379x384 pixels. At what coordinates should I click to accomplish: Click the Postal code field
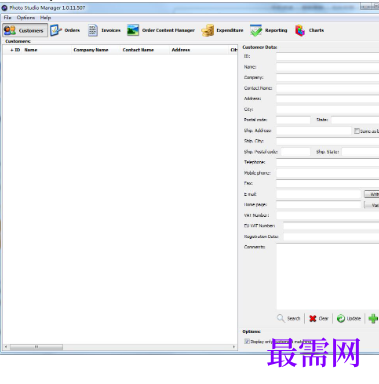293,120
